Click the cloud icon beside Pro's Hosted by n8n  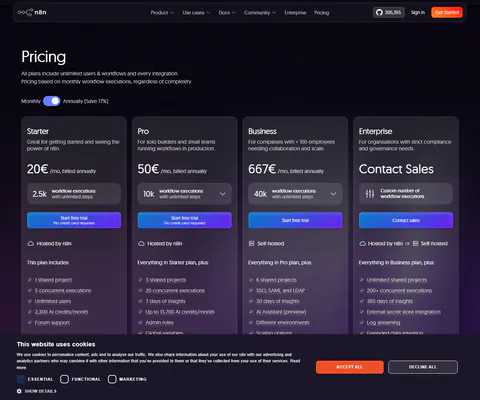pos(141,244)
